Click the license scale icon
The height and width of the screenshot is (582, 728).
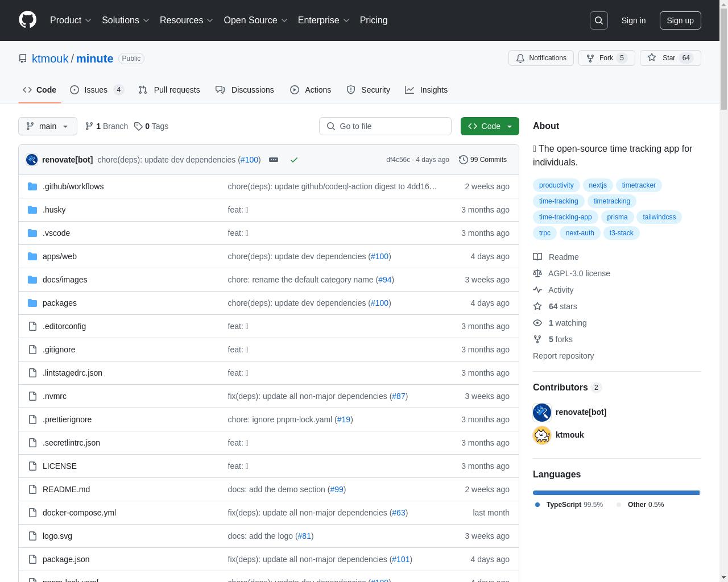tap(537, 273)
